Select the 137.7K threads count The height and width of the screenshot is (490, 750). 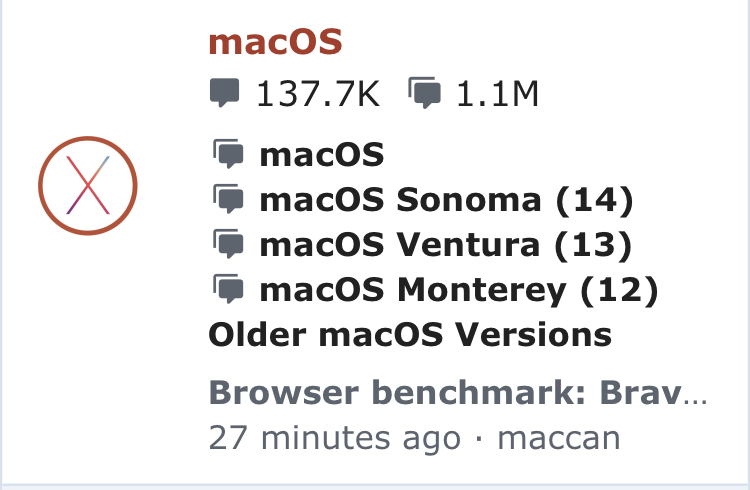tap(318, 94)
